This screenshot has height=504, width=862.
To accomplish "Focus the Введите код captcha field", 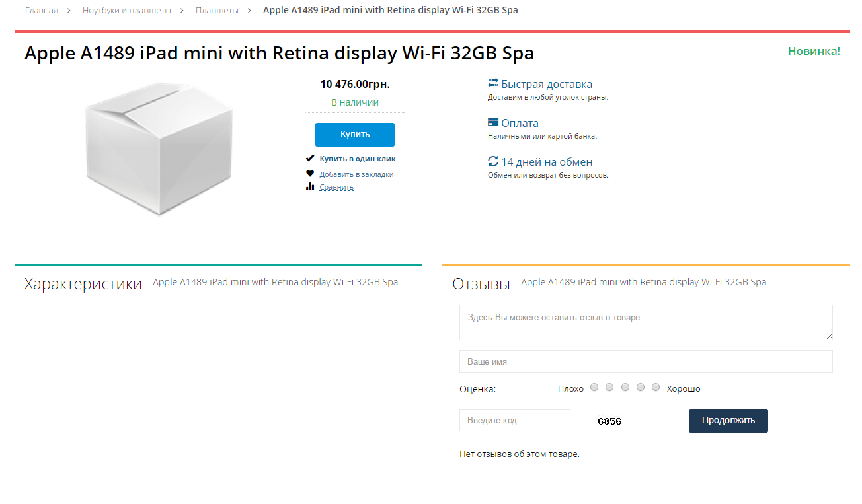I will click(x=515, y=420).
